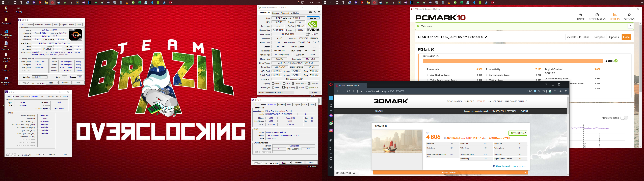Click the Compare button in PCMark

click(x=599, y=37)
